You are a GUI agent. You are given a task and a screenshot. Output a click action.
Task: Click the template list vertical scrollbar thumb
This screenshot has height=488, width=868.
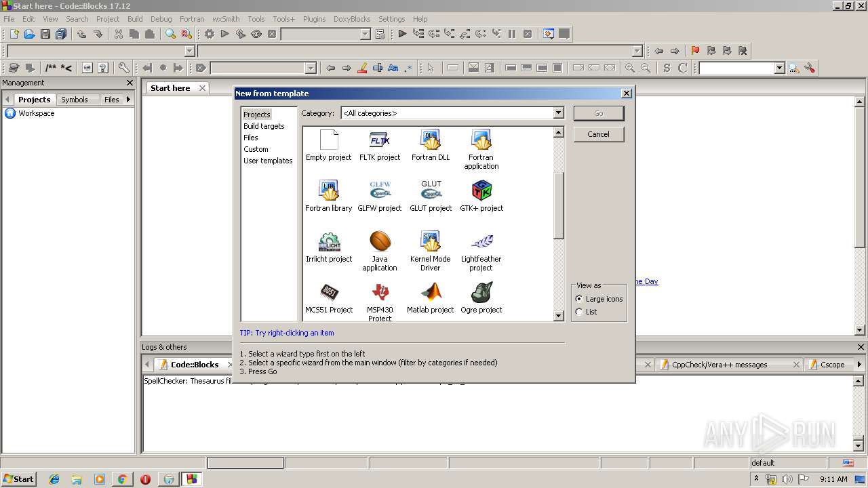pyautogui.click(x=559, y=205)
